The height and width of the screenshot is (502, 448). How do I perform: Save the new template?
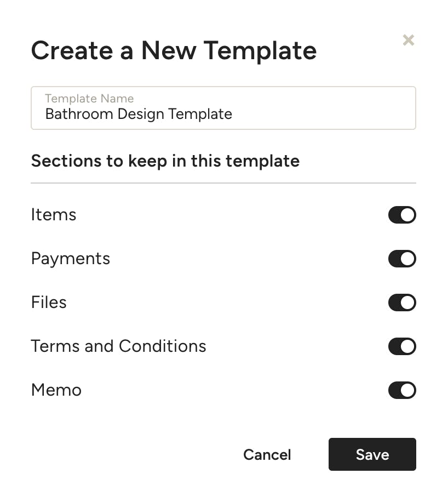[372, 454]
